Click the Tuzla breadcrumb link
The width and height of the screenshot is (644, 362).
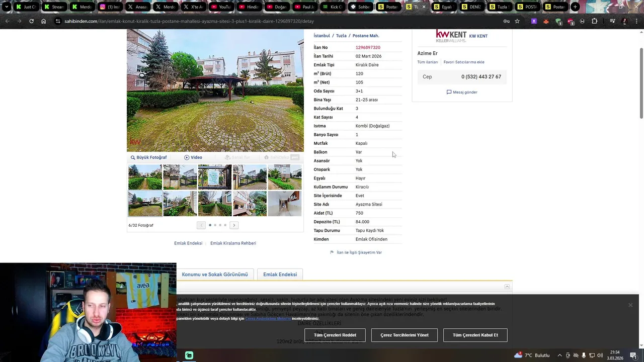[341, 36]
